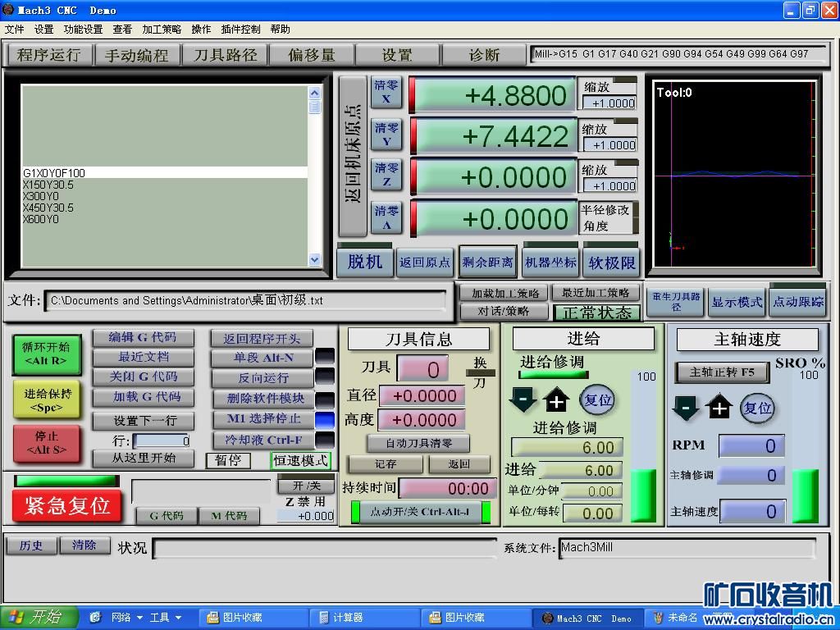840x630 pixels.
Task: Switch to the 诊断 diagnostics tab
Action: pyautogui.click(x=484, y=55)
